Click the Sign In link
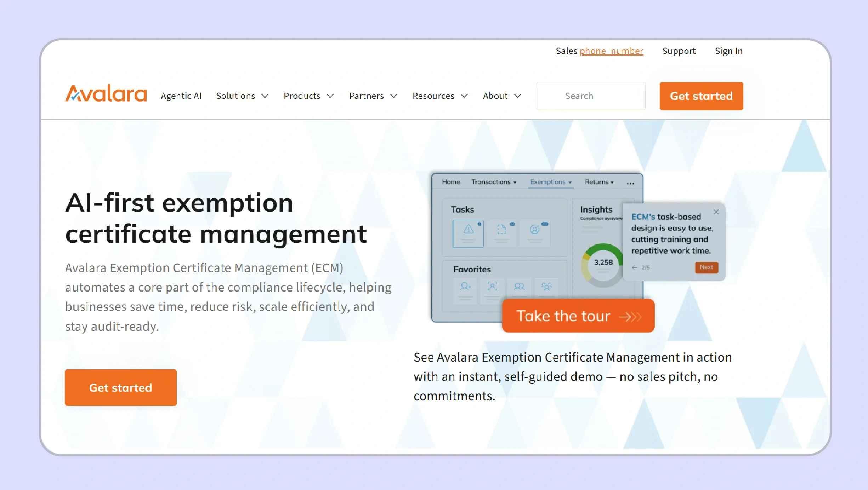This screenshot has height=490, width=868. (728, 51)
